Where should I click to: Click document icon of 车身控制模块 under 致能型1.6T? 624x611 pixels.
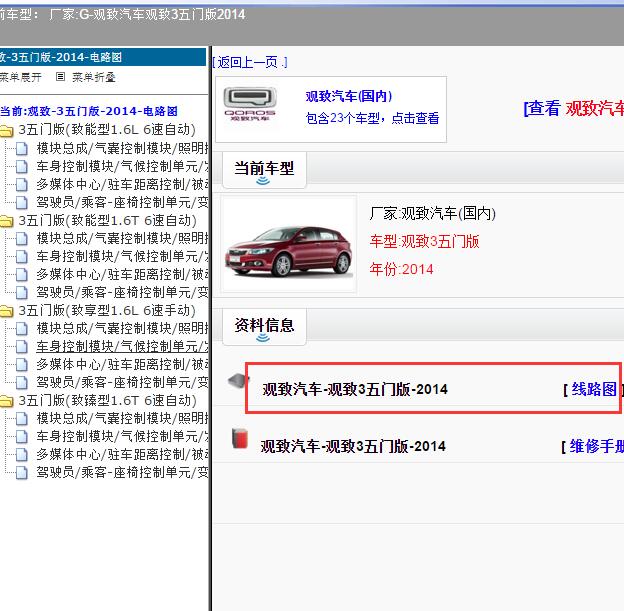point(21,256)
